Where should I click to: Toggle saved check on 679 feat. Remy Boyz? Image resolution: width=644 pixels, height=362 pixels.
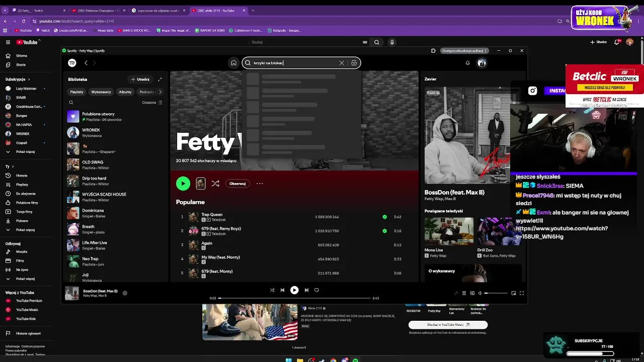(x=385, y=231)
